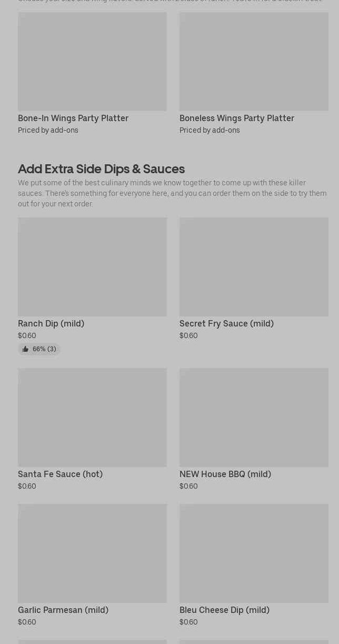Open the Bone-In Wings Party Platter image
Image resolution: width=339 pixels, height=644 pixels.
tap(92, 62)
